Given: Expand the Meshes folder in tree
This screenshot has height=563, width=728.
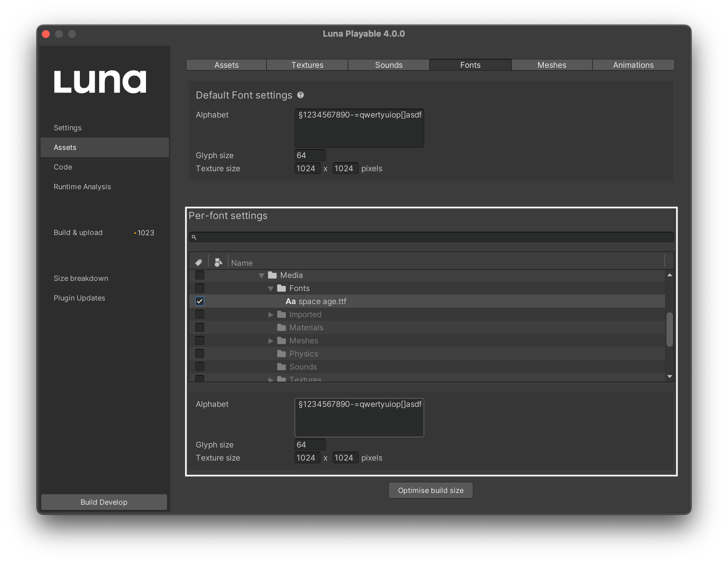Looking at the screenshot, I should (271, 341).
